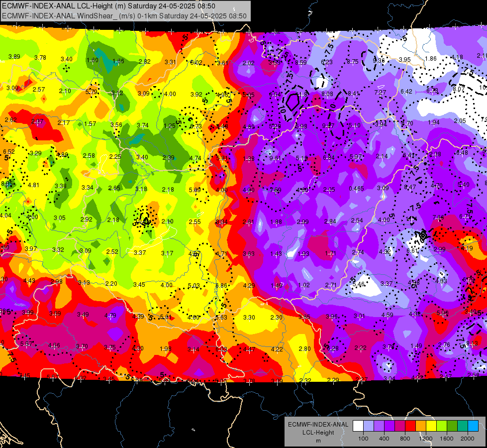Click the map value 2.92
The height and width of the screenshot is (448, 487).
(x=87, y=219)
